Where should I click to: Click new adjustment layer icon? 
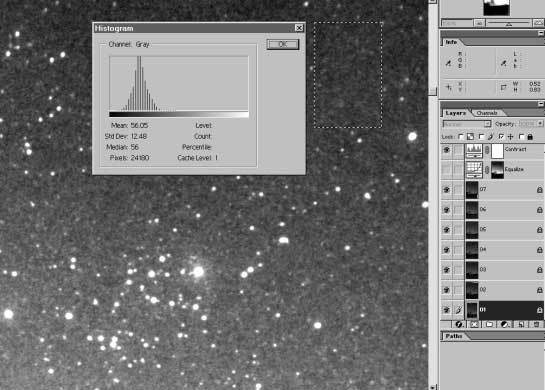click(505, 324)
